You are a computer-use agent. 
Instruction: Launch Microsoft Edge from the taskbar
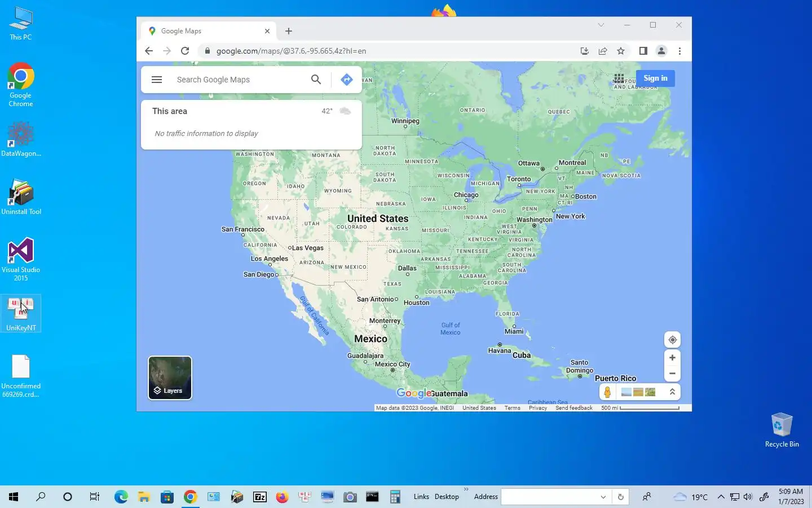point(121,497)
